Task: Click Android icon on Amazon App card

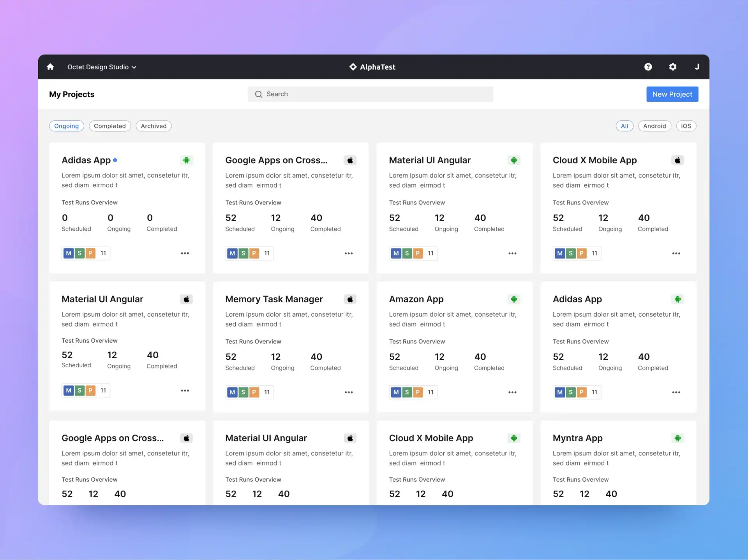Action: (514, 299)
